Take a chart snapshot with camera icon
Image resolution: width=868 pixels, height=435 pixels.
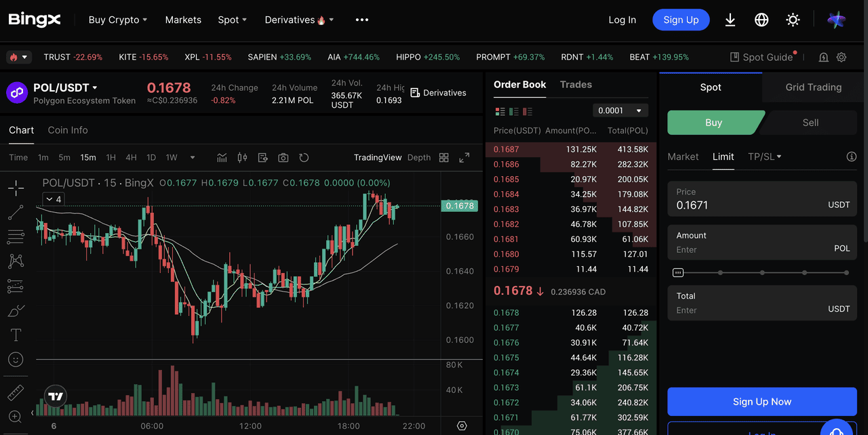tap(283, 158)
